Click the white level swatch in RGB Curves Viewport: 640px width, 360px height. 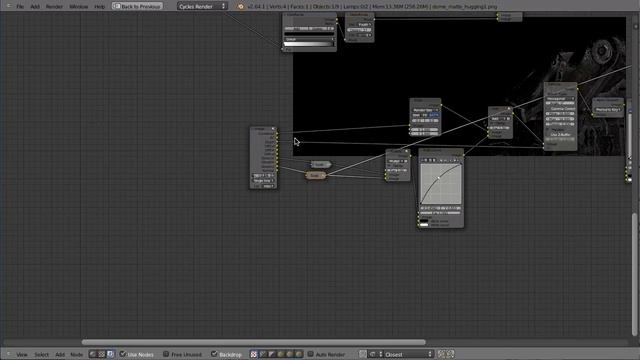tap(424, 225)
